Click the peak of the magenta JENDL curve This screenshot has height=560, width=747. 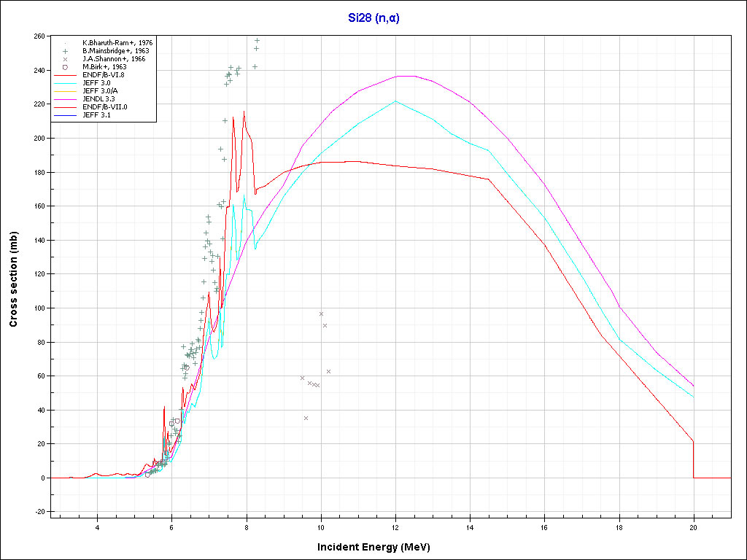pos(405,76)
